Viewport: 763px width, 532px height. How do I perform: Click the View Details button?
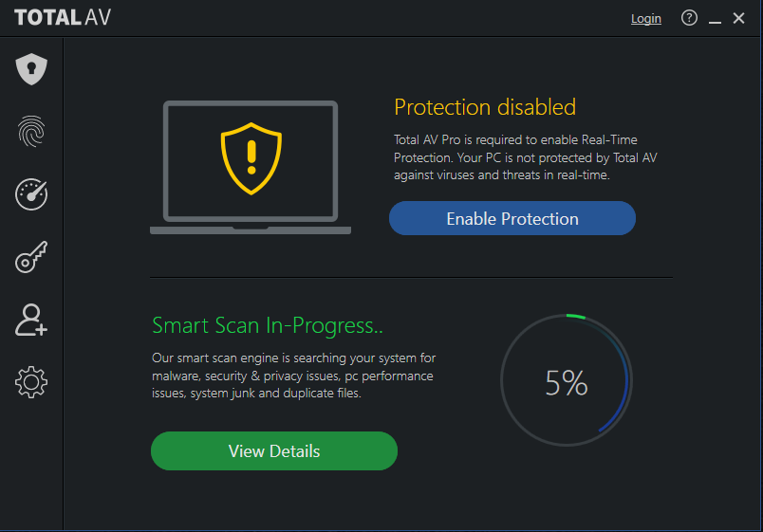pyautogui.click(x=274, y=450)
